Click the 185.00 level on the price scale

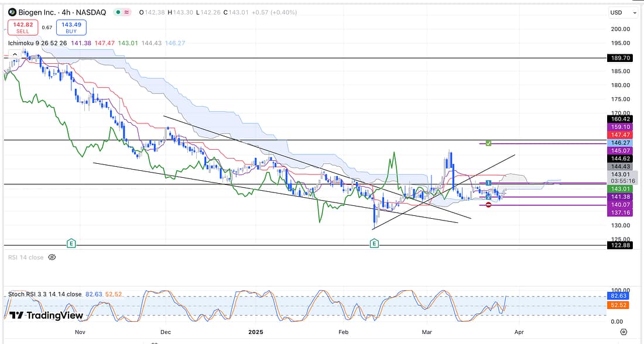pos(620,71)
